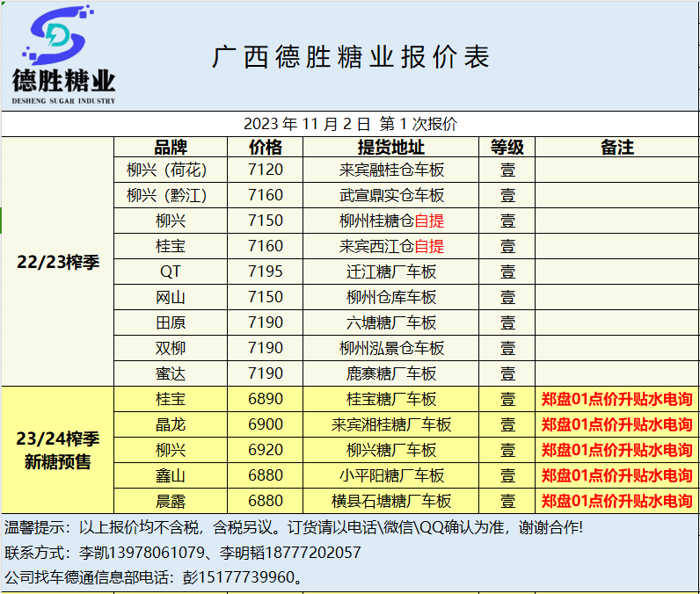The image size is (700, 594).
Task: Click the 7195 price cell
Action: click(x=266, y=272)
